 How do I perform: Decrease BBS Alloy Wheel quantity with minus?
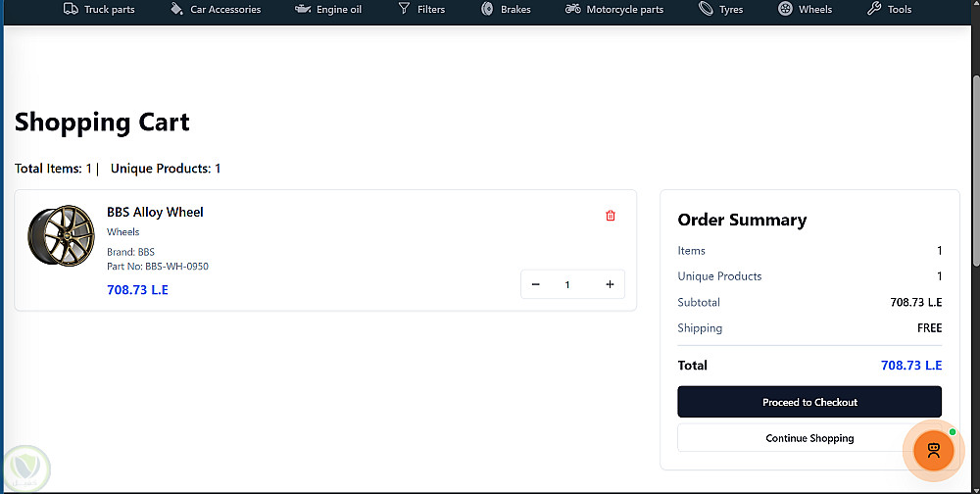[536, 284]
